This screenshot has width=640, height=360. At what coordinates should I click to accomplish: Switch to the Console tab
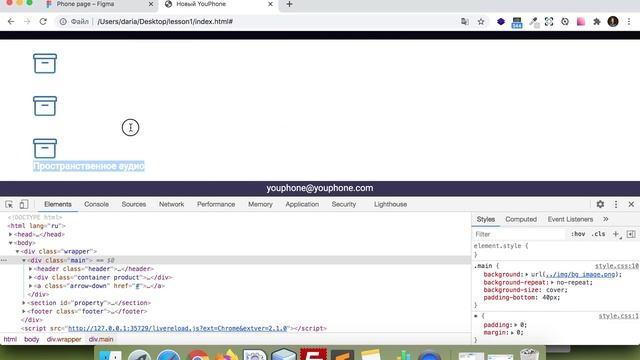tap(96, 204)
